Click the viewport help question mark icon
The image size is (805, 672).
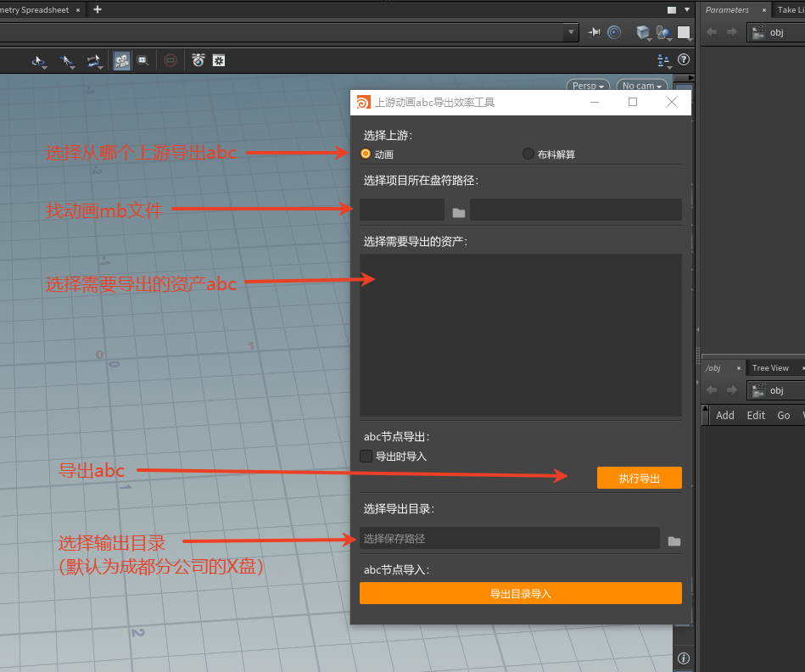[683, 60]
